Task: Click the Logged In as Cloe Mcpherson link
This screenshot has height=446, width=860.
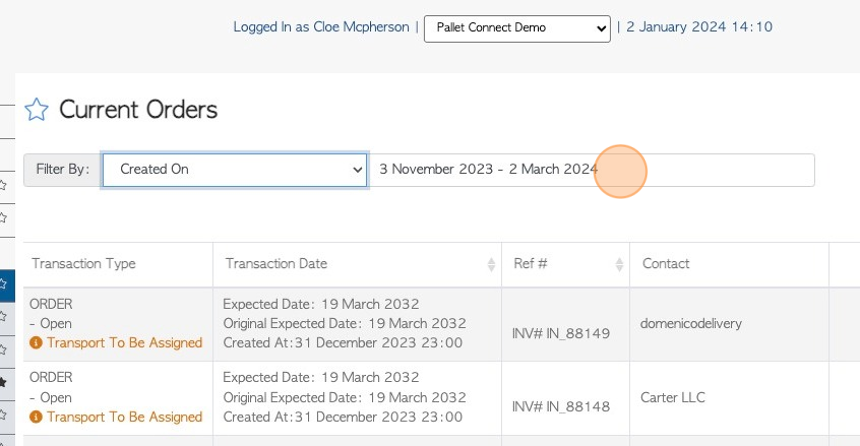Action: (x=320, y=28)
